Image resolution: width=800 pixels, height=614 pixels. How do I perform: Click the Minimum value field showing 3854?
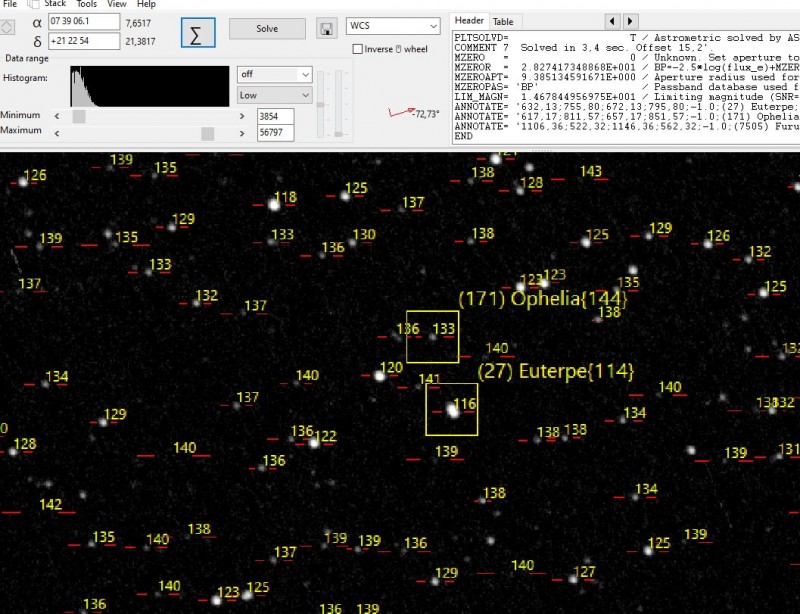tap(276, 116)
